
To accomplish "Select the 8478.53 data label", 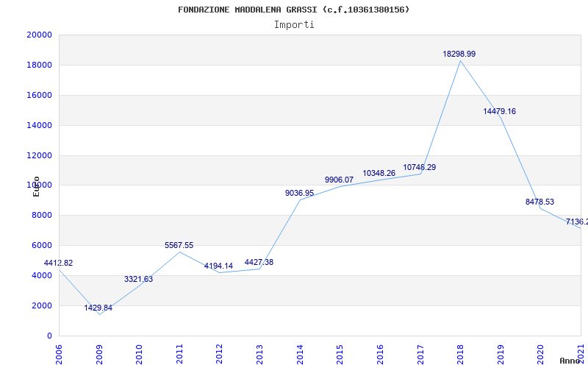I will point(539,202).
